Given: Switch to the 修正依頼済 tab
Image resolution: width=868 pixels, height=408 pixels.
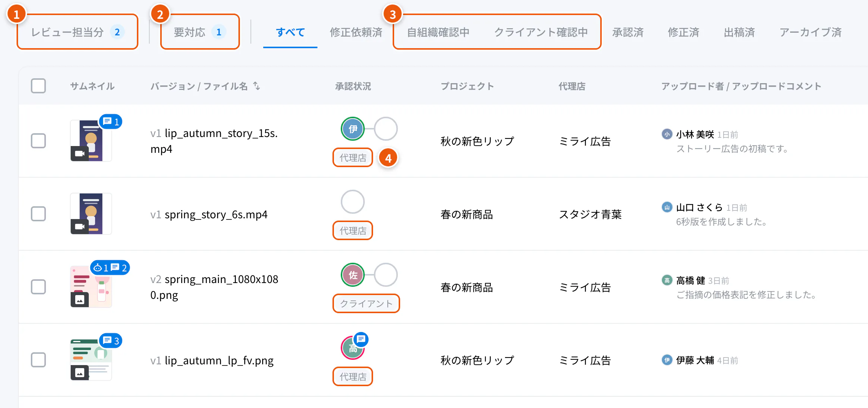Looking at the screenshot, I should click(356, 32).
